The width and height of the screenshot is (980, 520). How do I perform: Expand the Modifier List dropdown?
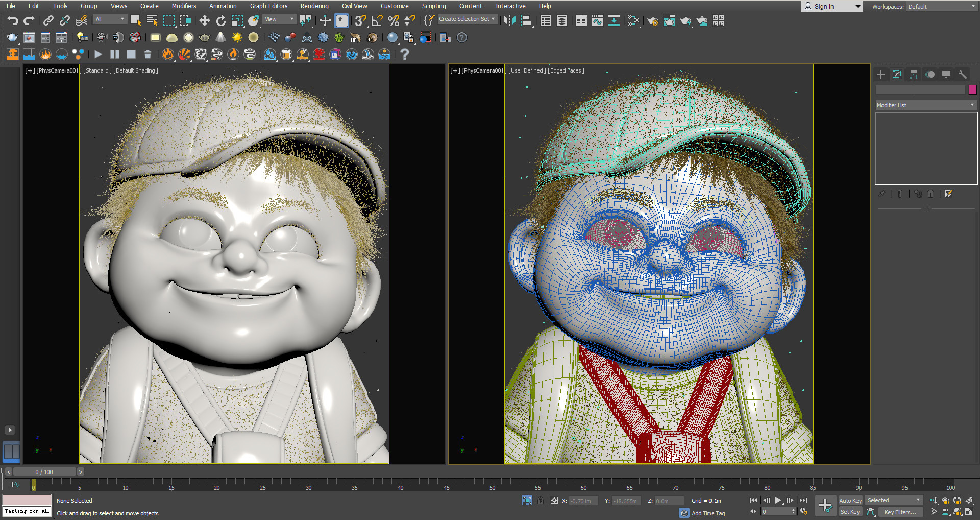tap(925, 105)
